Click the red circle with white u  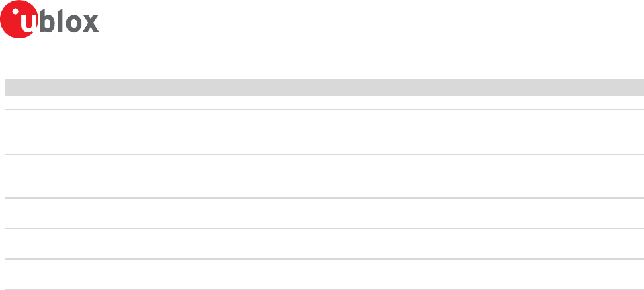19,19
